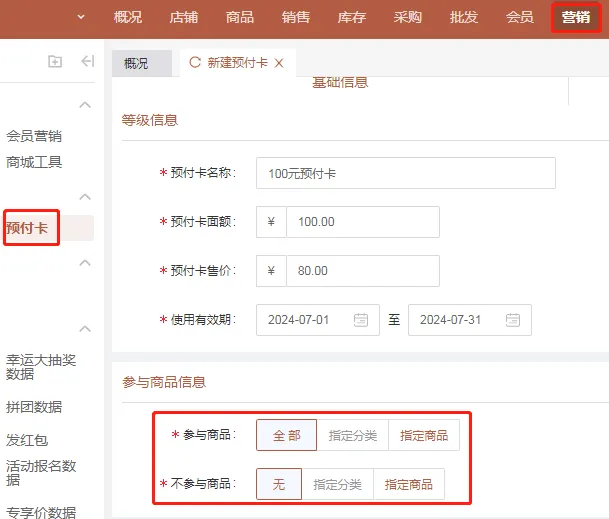Open the start date calendar icon

pos(361,320)
